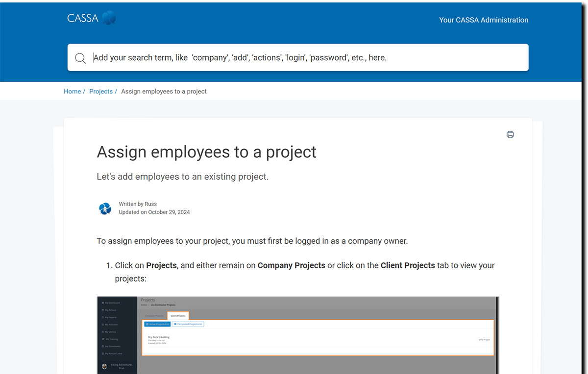Click the 'Written by Russ' text
The image size is (588, 374).
138,204
